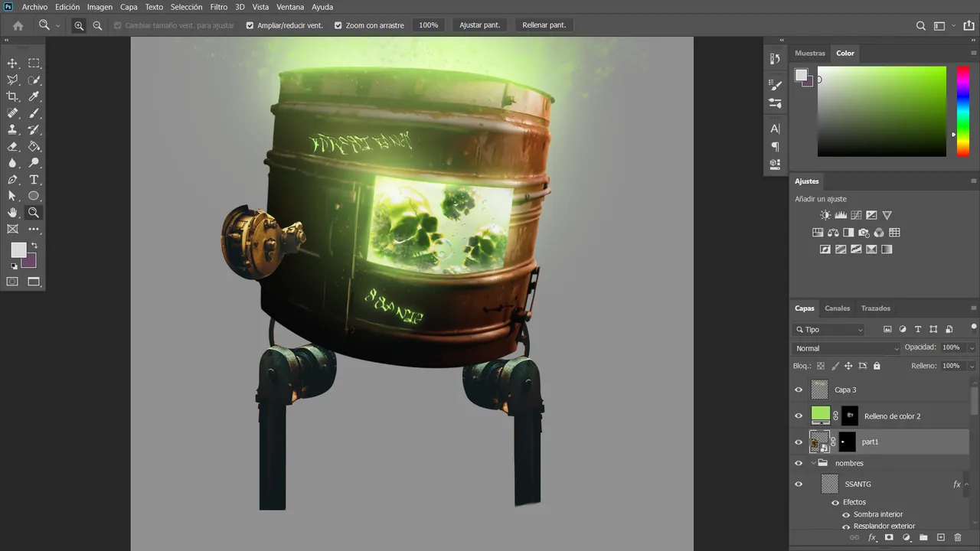Viewport: 980px width, 551px height.
Task: Open the Filtro menu
Action: click(219, 7)
